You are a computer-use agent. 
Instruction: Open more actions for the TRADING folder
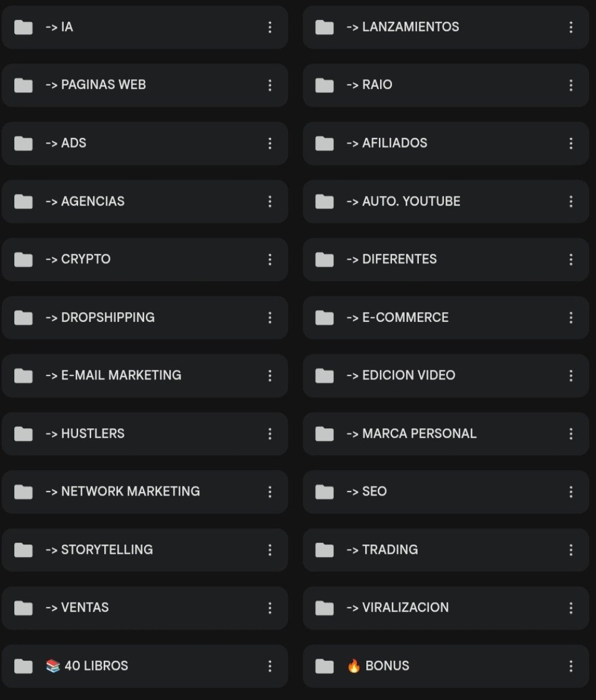pyautogui.click(x=571, y=550)
